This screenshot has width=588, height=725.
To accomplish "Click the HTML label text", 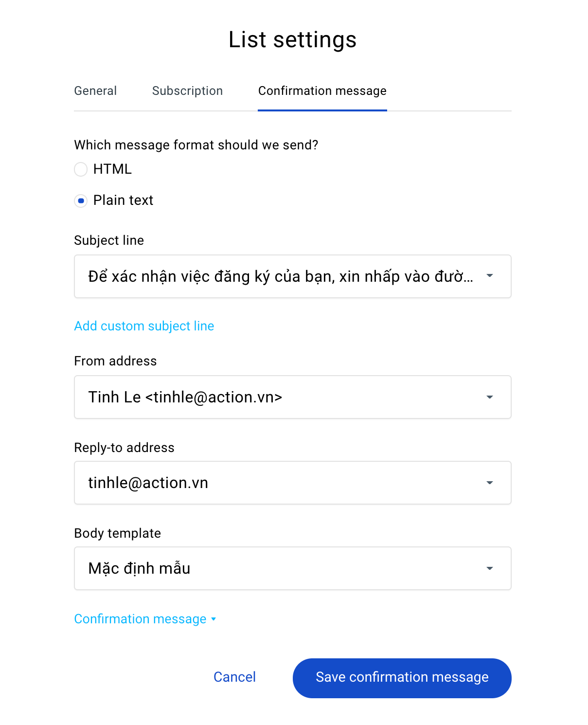I will (x=112, y=169).
